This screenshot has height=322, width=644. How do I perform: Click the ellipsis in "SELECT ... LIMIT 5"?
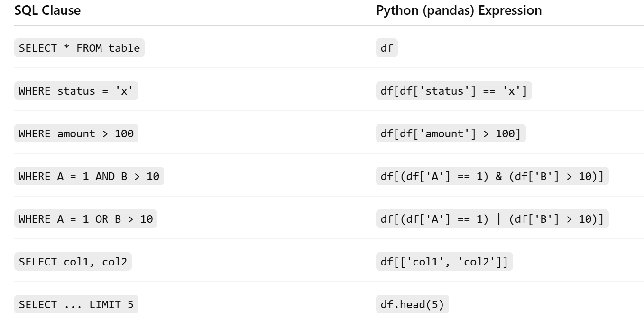coord(73,305)
